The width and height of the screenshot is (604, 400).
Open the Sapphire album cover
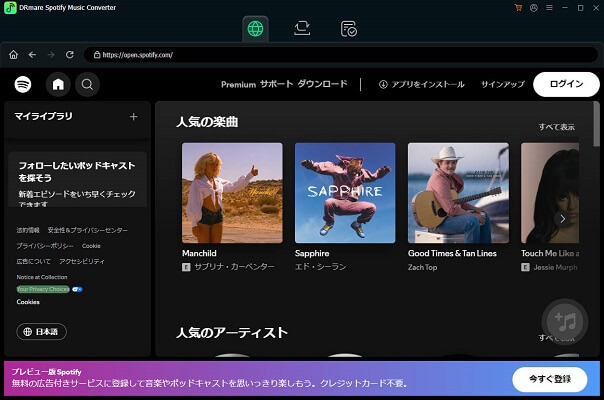pyautogui.click(x=345, y=193)
